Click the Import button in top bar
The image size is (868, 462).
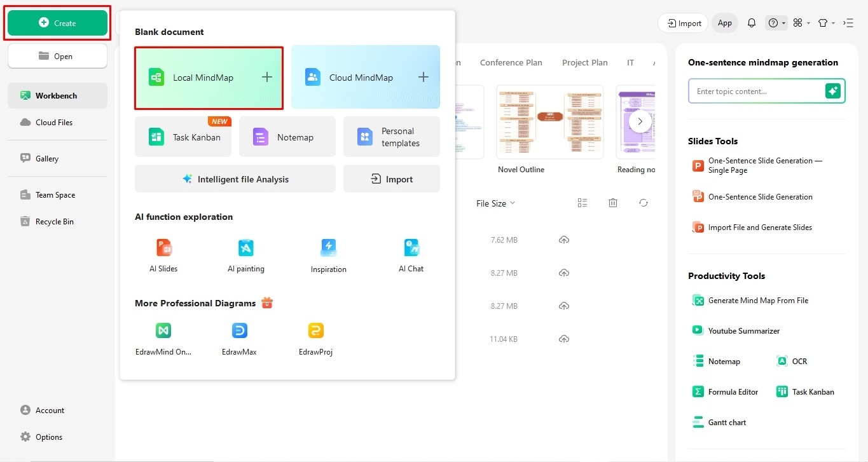pyautogui.click(x=684, y=23)
